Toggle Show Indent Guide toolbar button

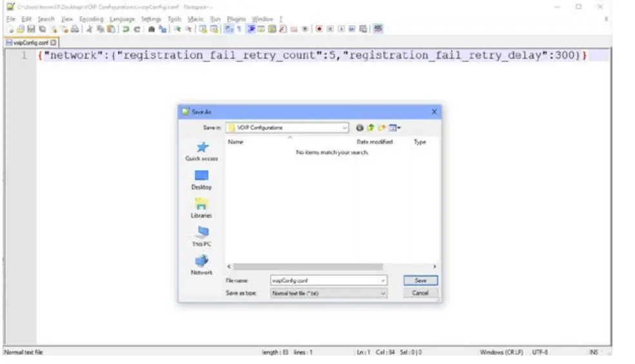coord(251,29)
